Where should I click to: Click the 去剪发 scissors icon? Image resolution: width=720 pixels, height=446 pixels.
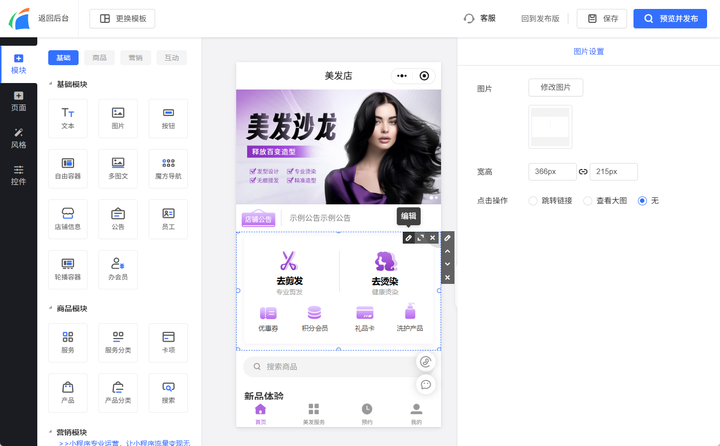(289, 261)
